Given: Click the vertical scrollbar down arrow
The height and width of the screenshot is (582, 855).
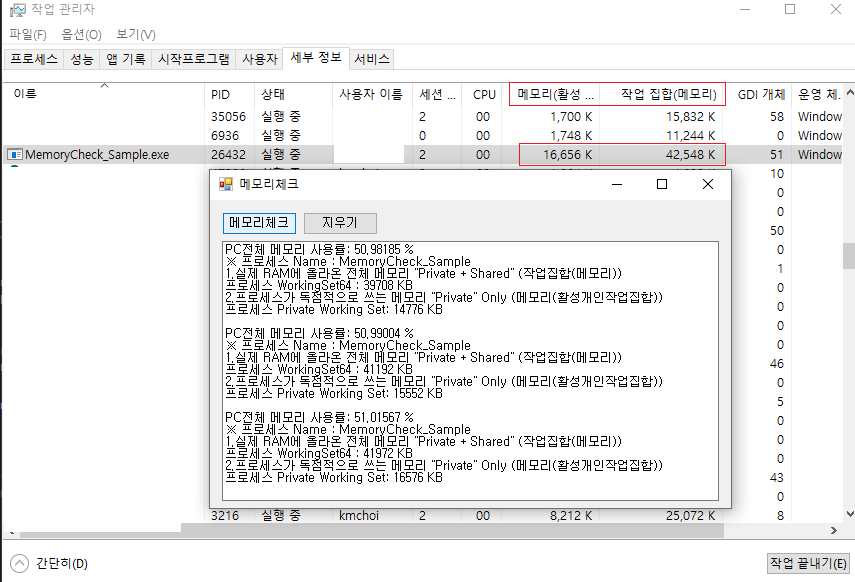Looking at the screenshot, I should [850, 514].
